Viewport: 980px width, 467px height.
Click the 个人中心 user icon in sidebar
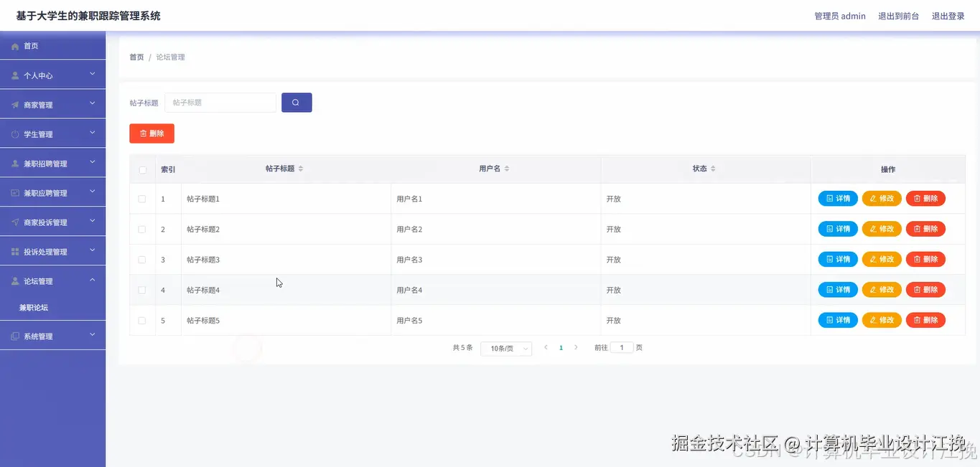(14, 75)
